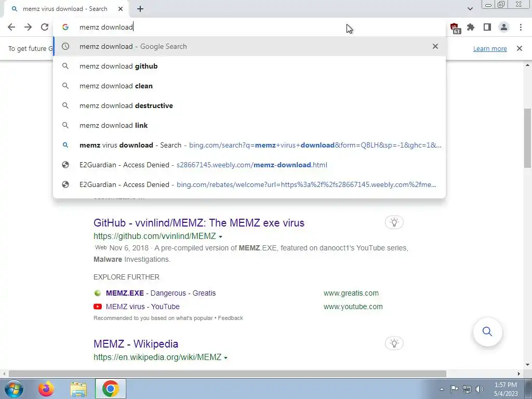Screen dimensions: 532x399
Task: Select the 'memz download - Google Search' suggestion
Action: (249, 46)
